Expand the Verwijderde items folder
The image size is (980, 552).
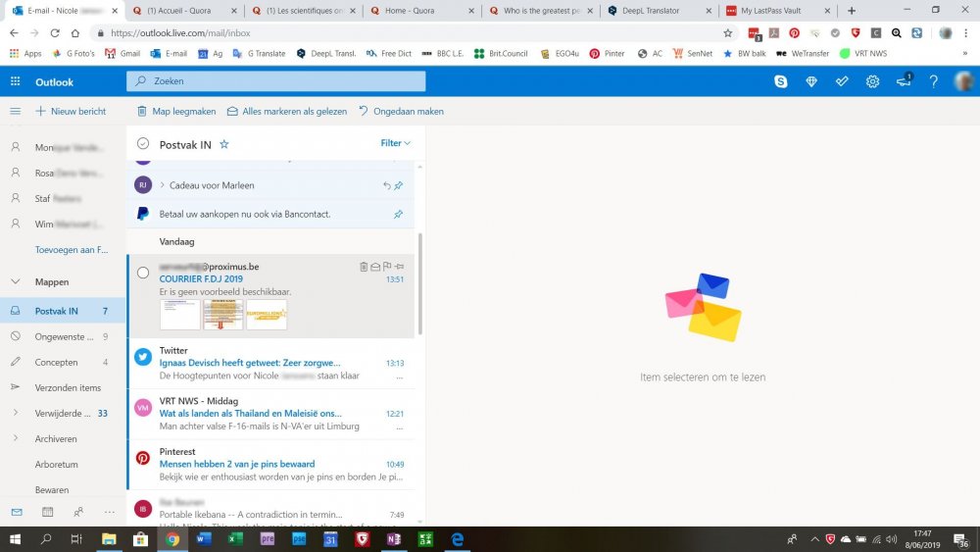(16, 413)
